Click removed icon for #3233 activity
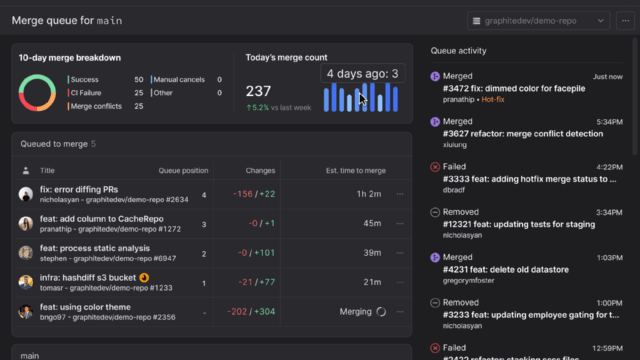 point(435,303)
